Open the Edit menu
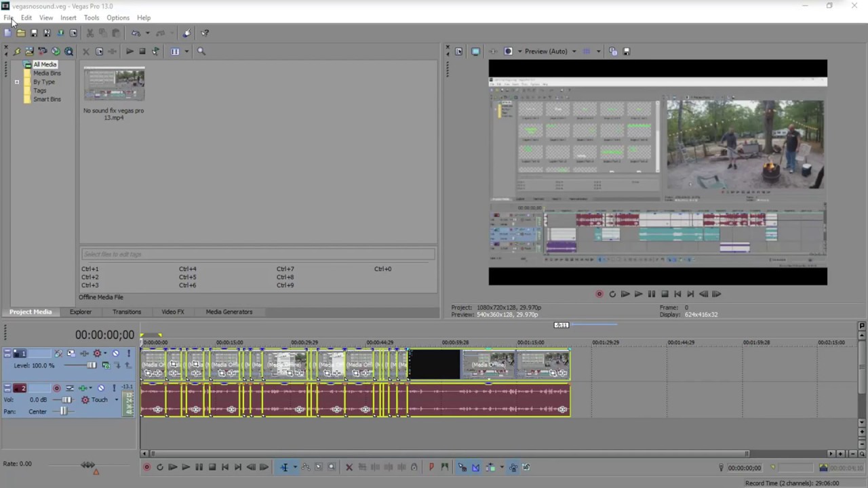868x488 pixels. [26, 18]
